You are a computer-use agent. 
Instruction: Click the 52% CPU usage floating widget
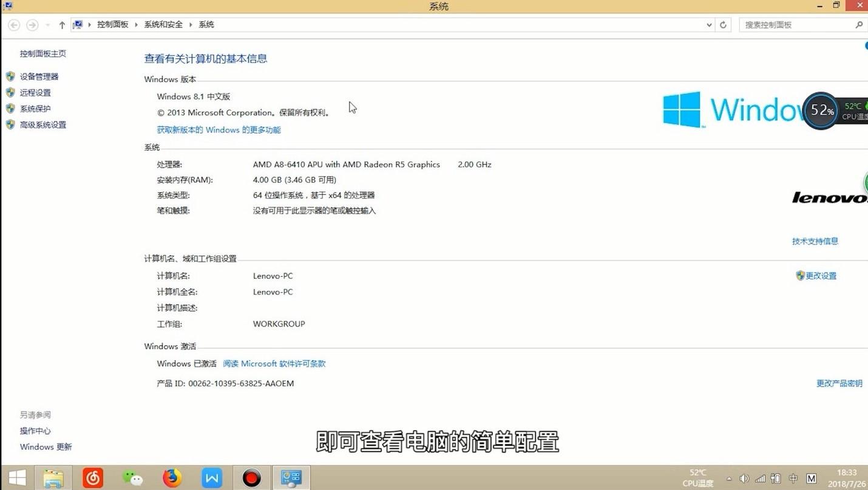[821, 111]
